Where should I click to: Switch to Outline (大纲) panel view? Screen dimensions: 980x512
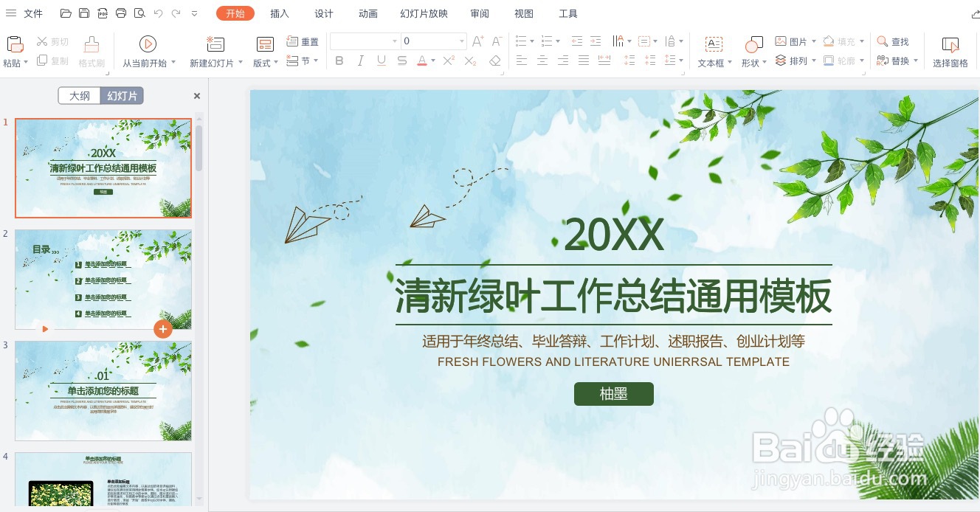[80, 96]
